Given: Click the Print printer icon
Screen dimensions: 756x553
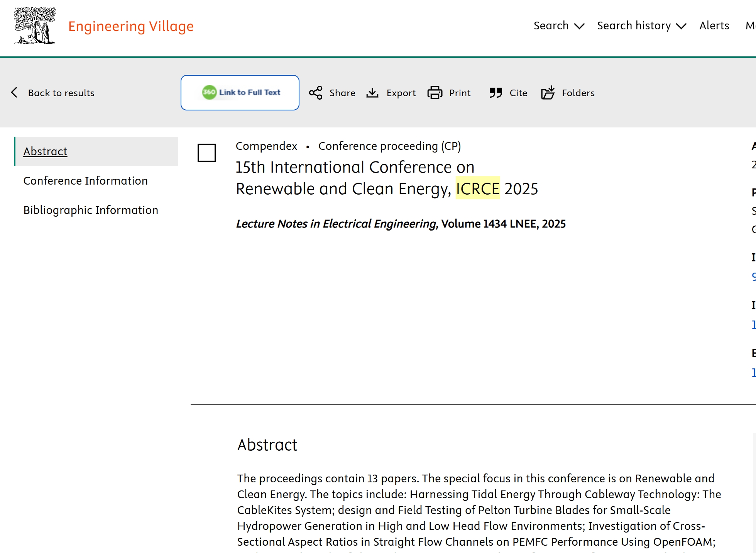Looking at the screenshot, I should (x=435, y=93).
